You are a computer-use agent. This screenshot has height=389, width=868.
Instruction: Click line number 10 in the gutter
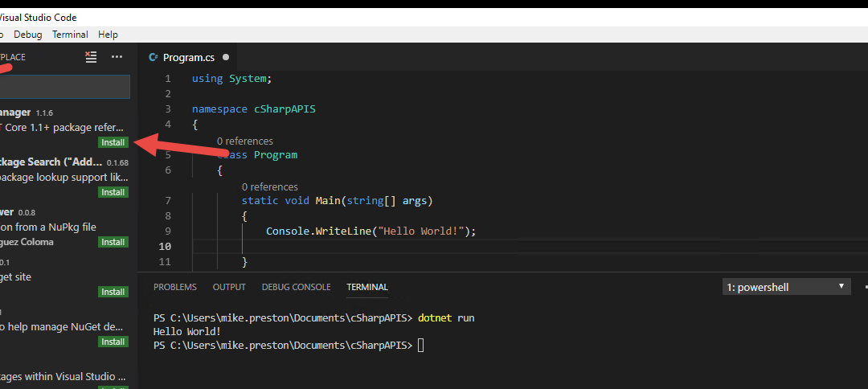165,246
